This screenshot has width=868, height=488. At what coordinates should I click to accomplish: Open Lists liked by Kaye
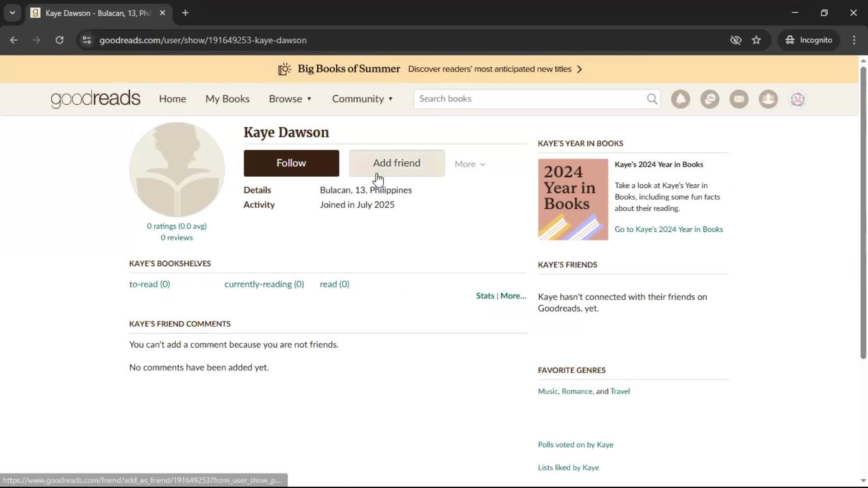point(568,468)
